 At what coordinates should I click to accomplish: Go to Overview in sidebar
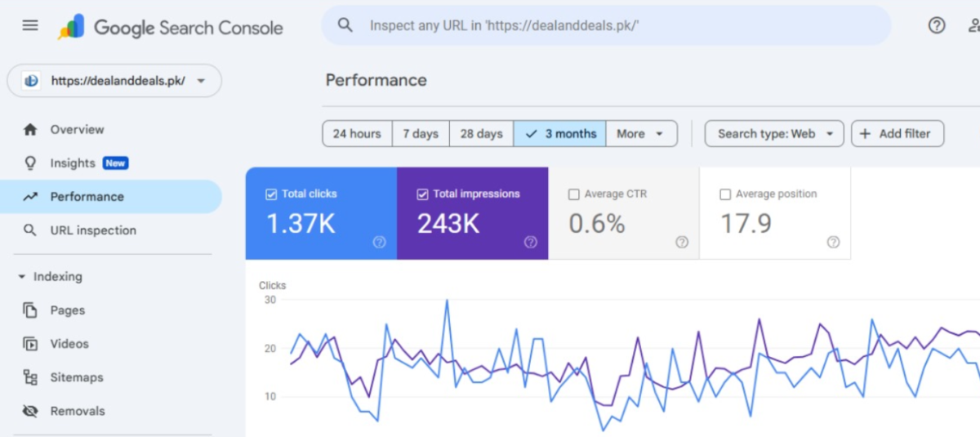coord(110,129)
